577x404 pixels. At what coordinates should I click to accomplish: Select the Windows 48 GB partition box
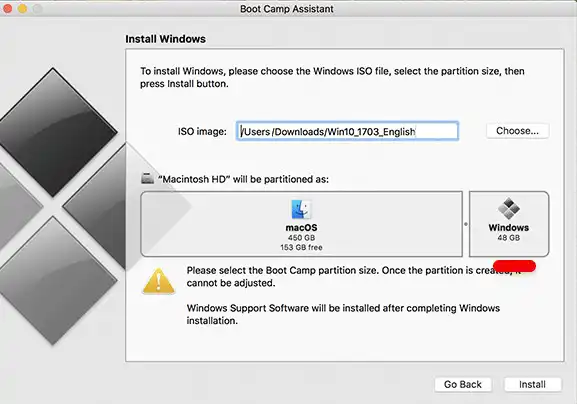coord(509,224)
